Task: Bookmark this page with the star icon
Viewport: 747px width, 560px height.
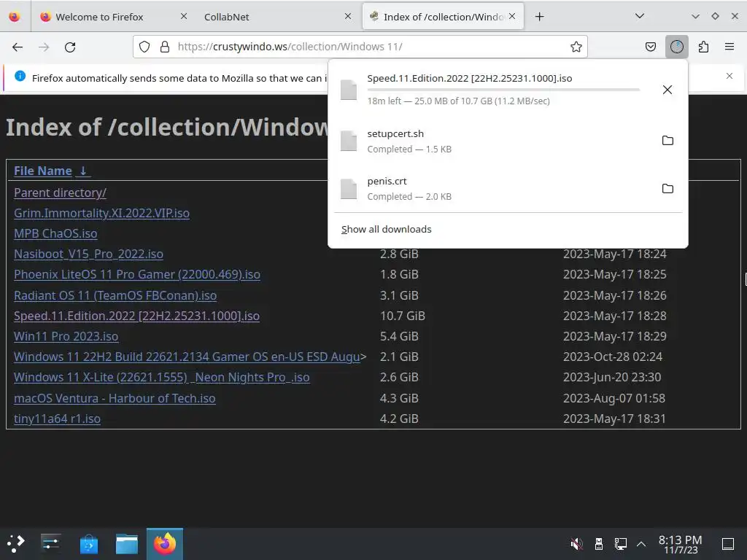Action: point(576,47)
